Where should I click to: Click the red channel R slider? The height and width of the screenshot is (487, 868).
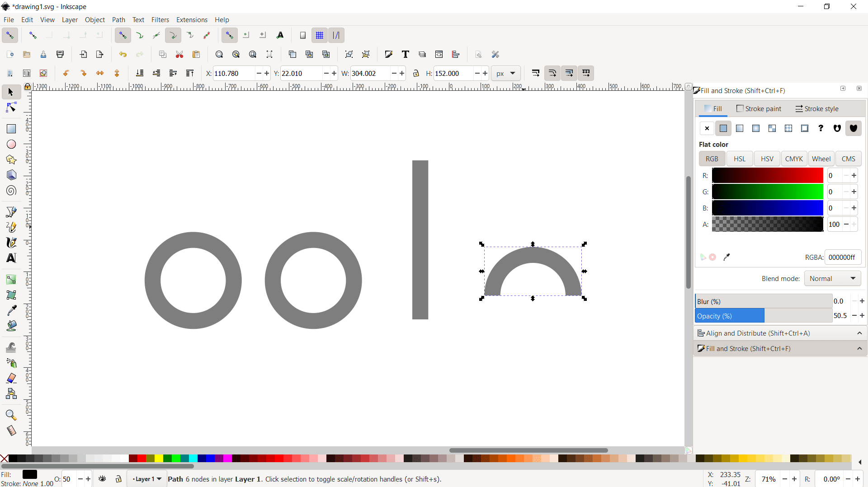click(767, 176)
